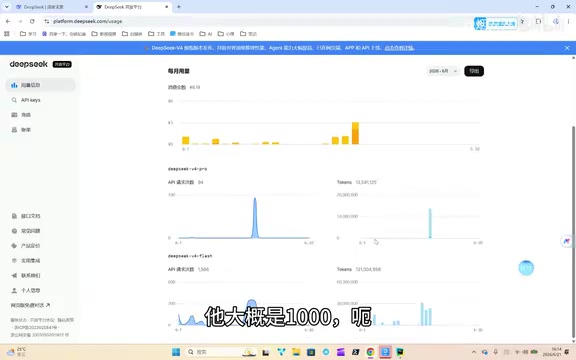Open File Explorer folder icon in taskbar
This screenshot has height=360, width=576.
(x=296, y=352)
